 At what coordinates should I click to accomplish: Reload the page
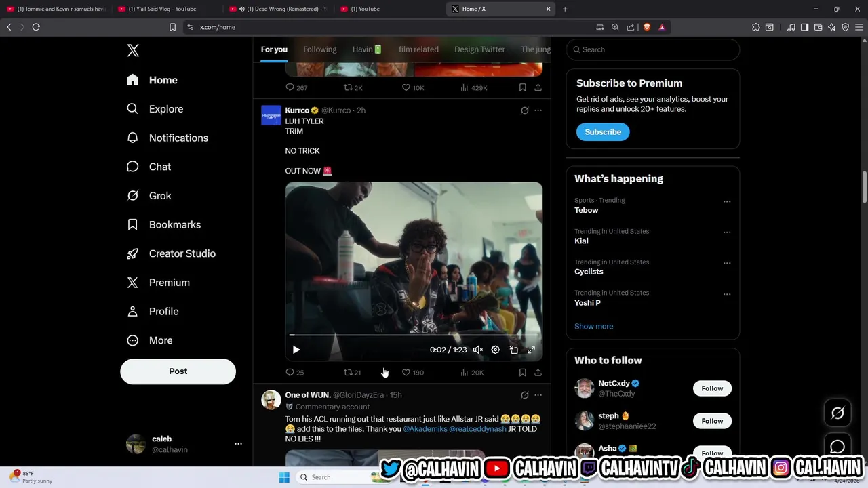tap(36, 27)
